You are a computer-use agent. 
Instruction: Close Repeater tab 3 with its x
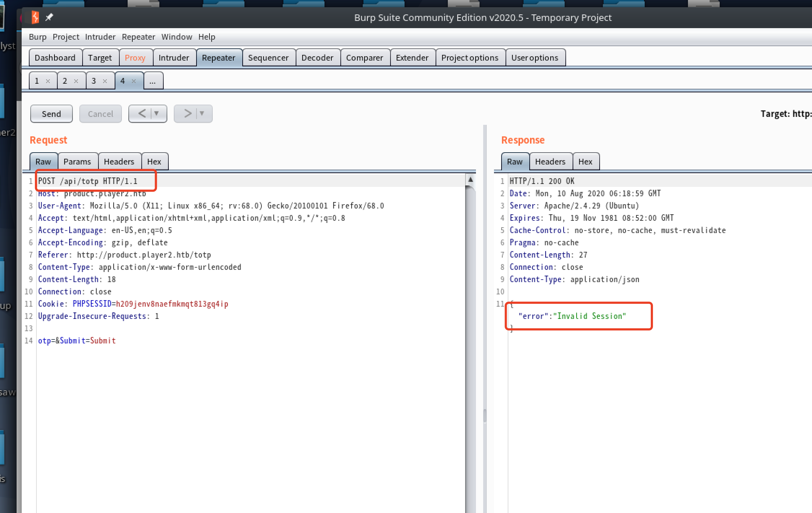[105, 81]
